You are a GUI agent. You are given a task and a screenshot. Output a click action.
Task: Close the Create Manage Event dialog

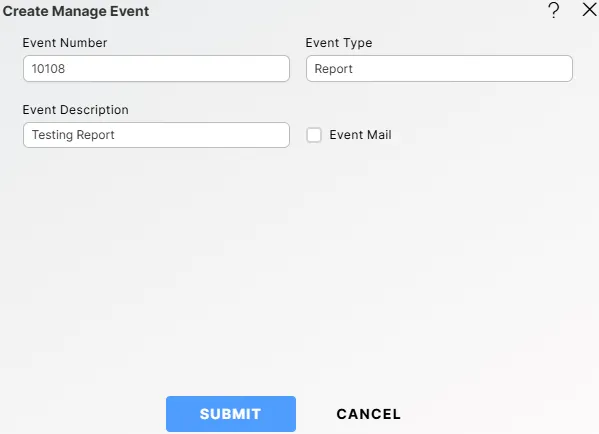pyautogui.click(x=589, y=10)
